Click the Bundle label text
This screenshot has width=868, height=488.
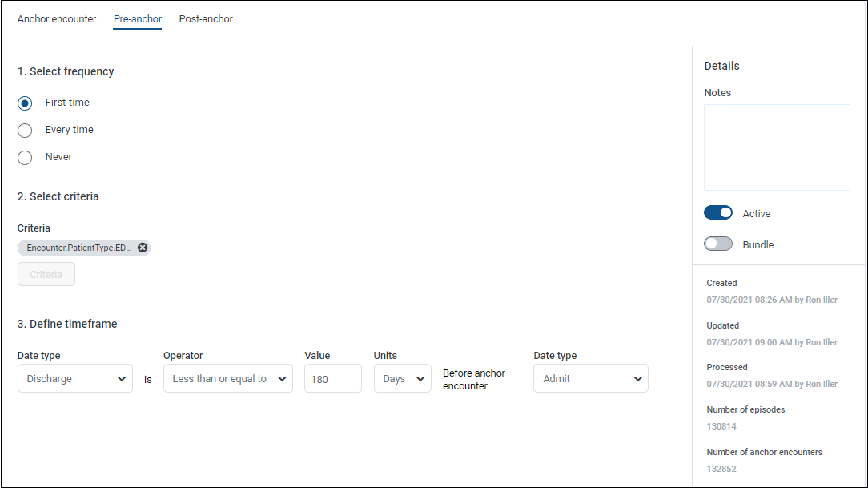(x=758, y=245)
